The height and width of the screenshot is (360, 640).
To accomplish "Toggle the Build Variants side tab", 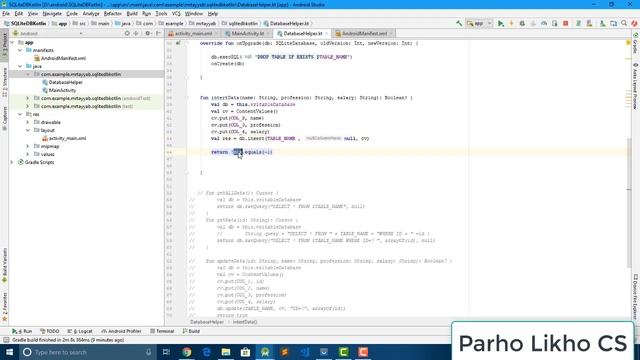I will 4,264.
